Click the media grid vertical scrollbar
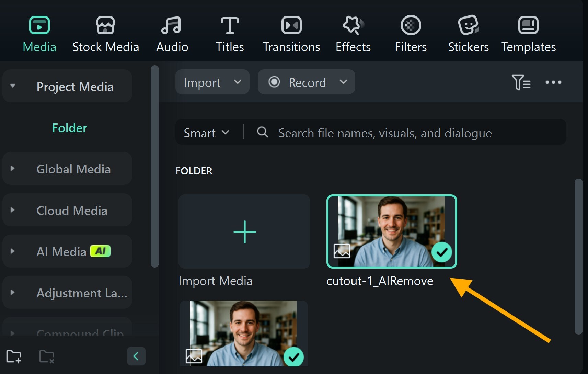This screenshot has height=374, width=588. (578, 256)
